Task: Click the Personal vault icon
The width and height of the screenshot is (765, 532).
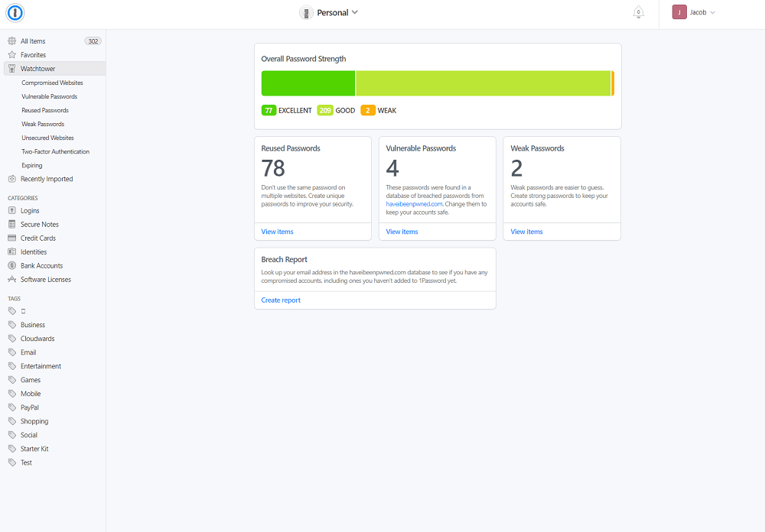Action: [x=306, y=13]
